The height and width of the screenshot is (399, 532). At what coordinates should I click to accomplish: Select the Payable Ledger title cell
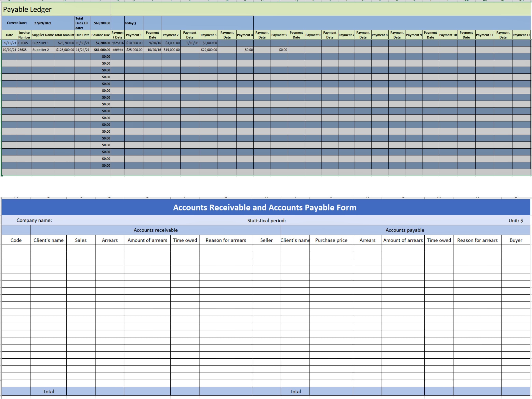27,10
